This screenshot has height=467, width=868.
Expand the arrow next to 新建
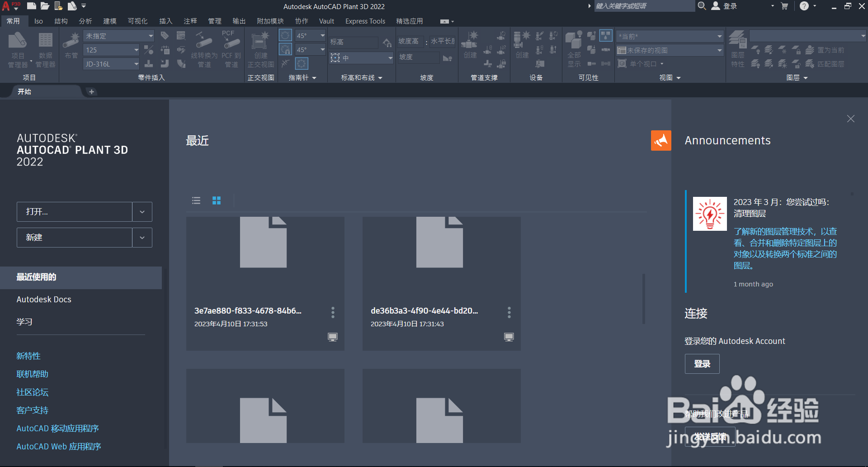point(142,238)
